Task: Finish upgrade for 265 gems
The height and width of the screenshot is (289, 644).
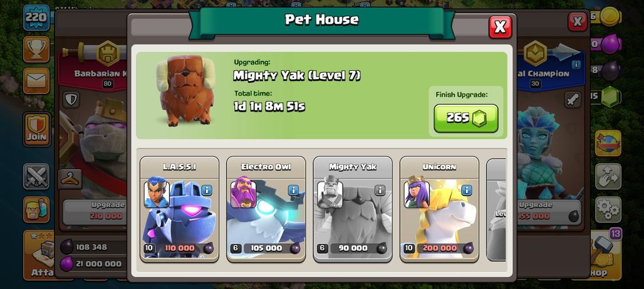Action: (x=465, y=118)
